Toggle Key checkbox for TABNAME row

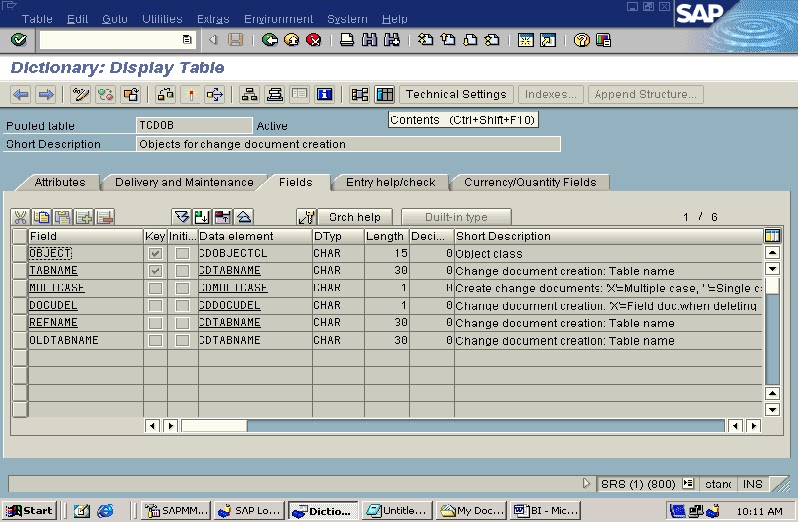(155, 271)
